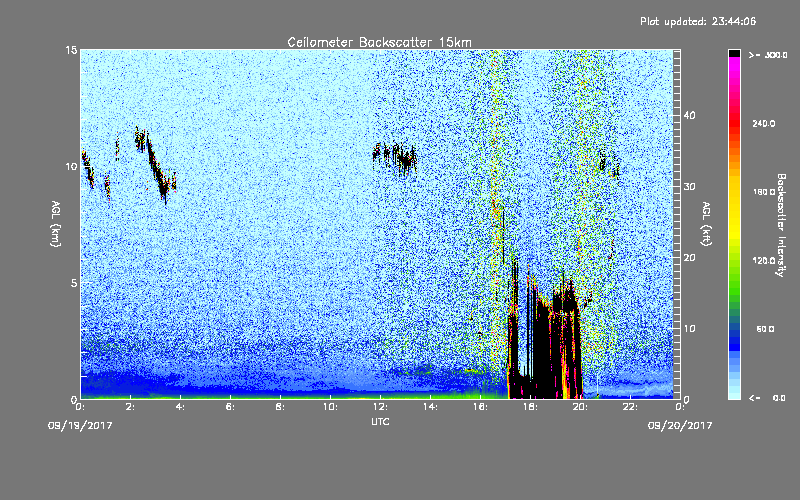Click the 240.0 colorbar label

point(764,123)
